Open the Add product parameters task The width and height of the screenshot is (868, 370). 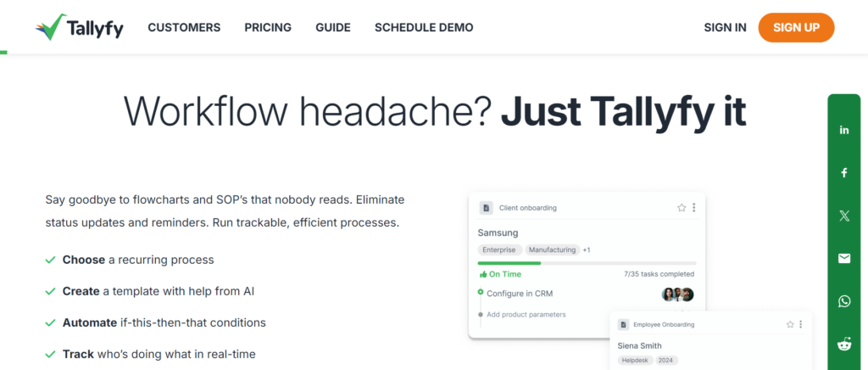click(526, 315)
